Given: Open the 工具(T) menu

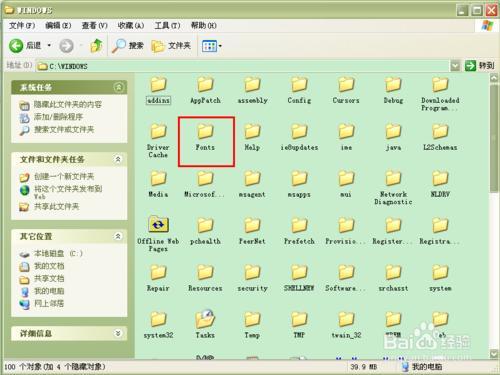Looking at the screenshot, I should coord(167,26).
